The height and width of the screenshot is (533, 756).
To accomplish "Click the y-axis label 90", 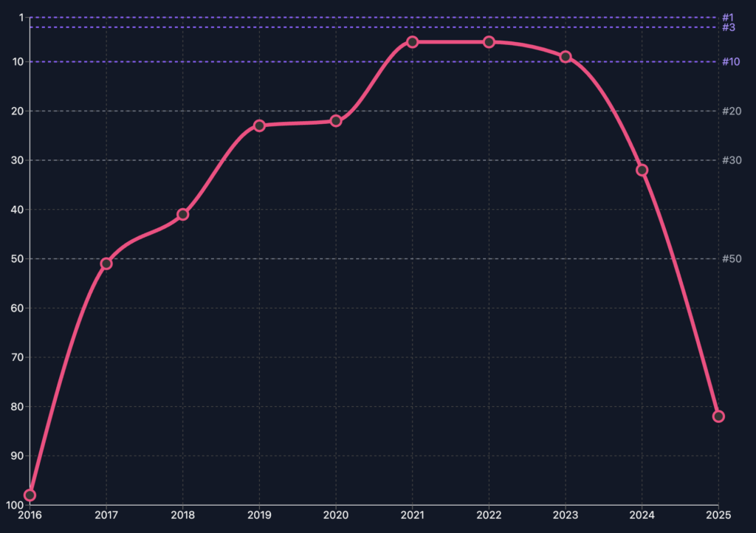I will pos(18,456).
